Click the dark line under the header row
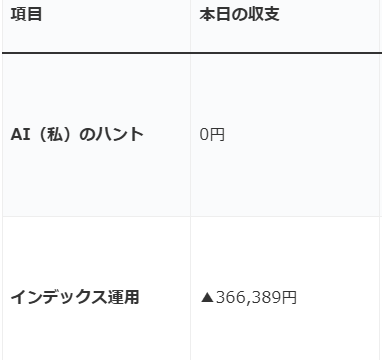Image resolution: width=382 pixels, height=360 pixels. (192, 53)
